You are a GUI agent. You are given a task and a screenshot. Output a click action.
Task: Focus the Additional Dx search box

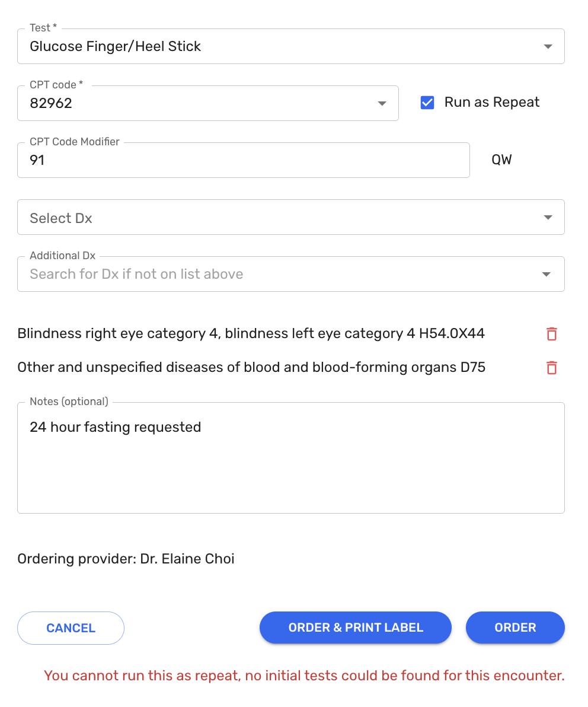click(273, 275)
